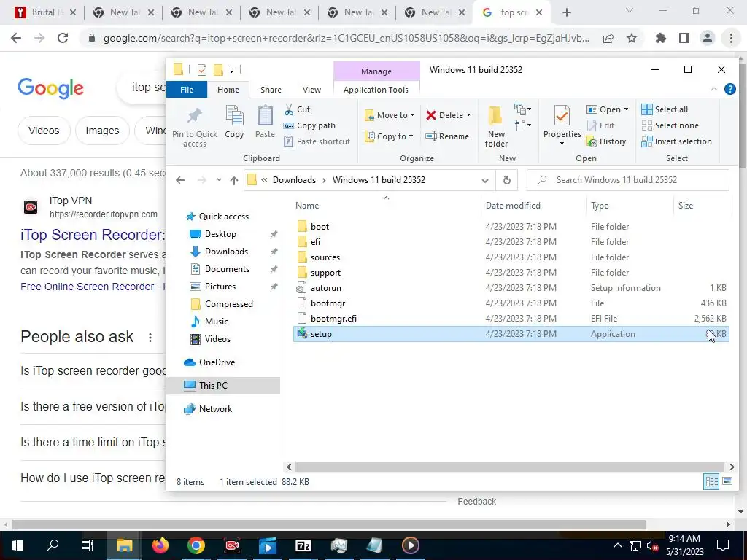Open the New item dropdown icon
This screenshot has width=747, height=560.
coord(522,109)
